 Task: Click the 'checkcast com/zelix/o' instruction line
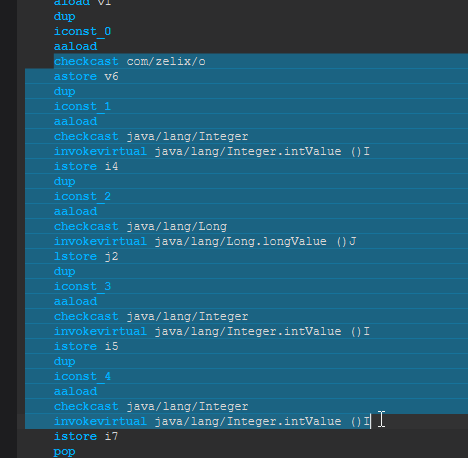(130, 61)
